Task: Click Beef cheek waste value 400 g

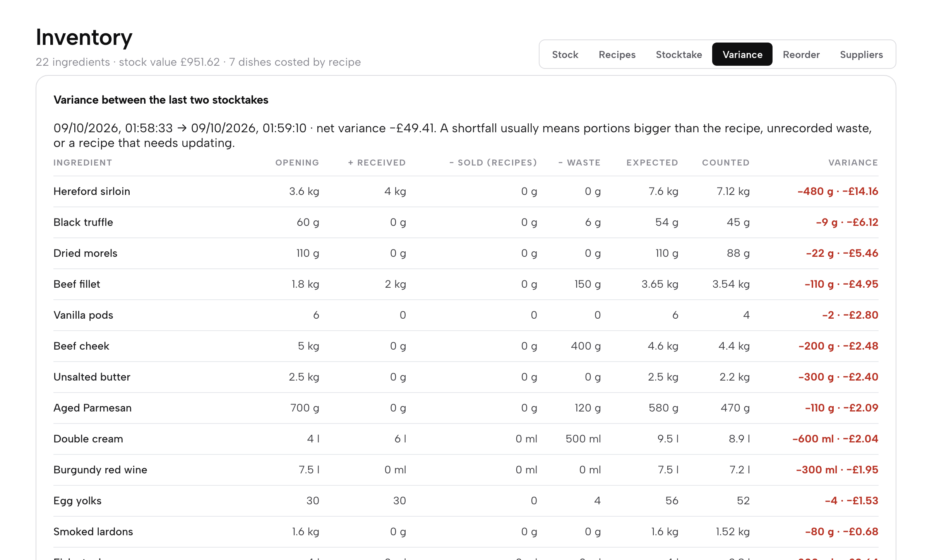Action: [586, 346]
